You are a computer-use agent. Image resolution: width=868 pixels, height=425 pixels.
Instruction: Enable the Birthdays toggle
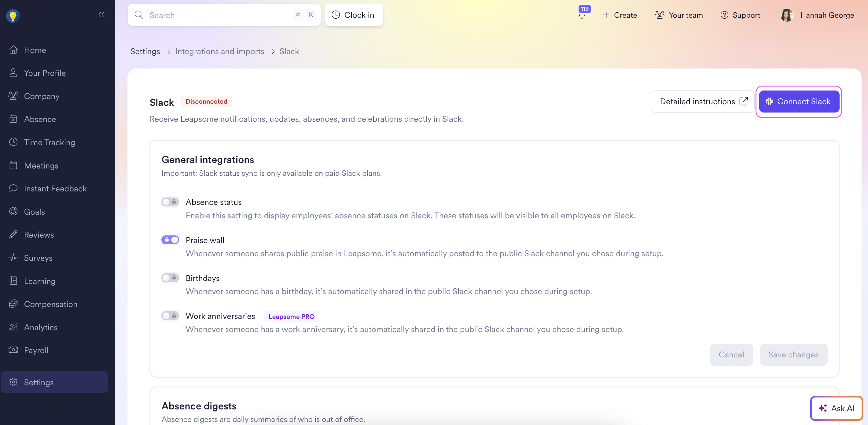click(170, 278)
